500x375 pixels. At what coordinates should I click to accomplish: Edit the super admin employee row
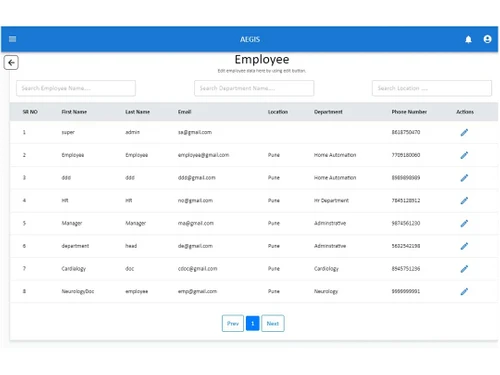pyautogui.click(x=464, y=132)
